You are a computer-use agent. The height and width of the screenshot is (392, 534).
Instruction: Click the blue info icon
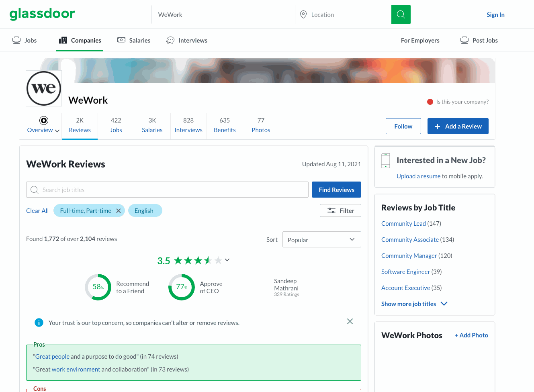39,323
